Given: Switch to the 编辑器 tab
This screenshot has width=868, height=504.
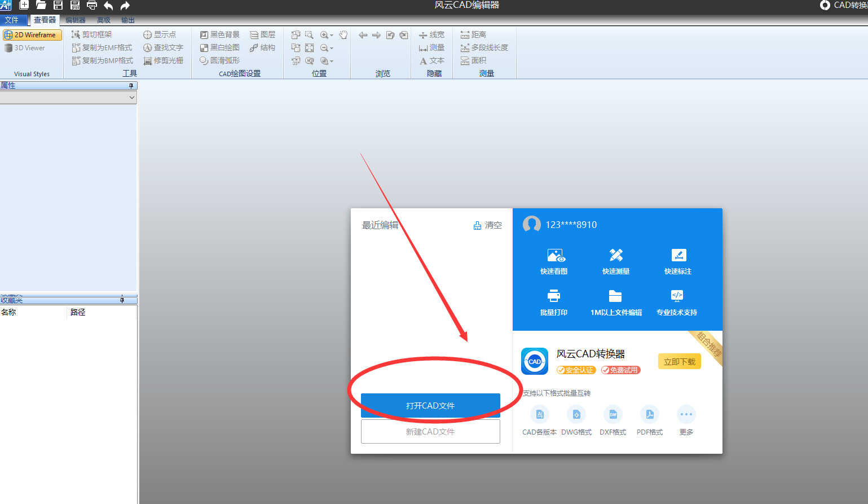Looking at the screenshot, I should tap(75, 20).
